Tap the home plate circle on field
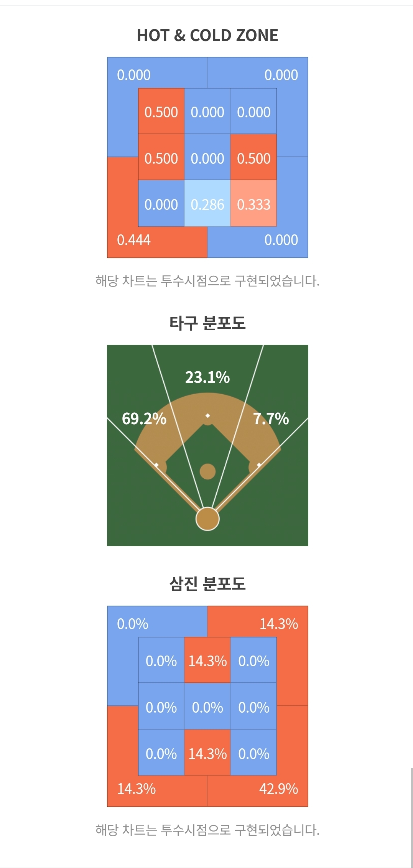This screenshot has height=868, width=413. (x=207, y=519)
